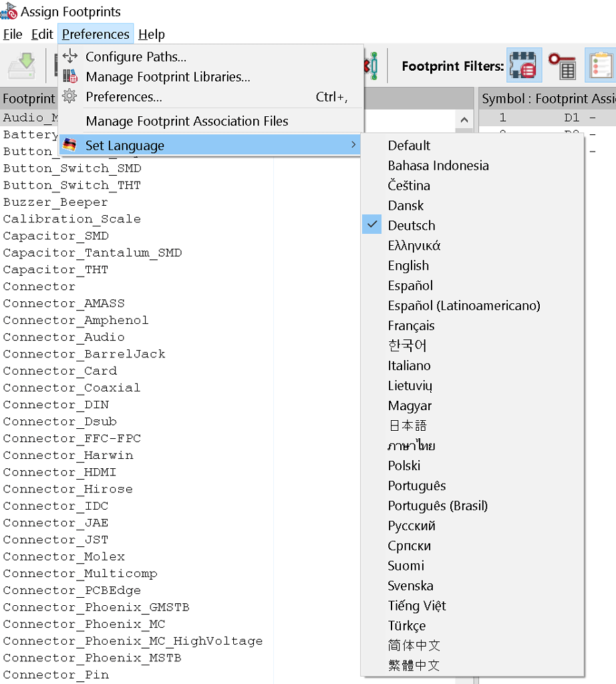Open the Preferences menu in menu bar

coord(96,34)
